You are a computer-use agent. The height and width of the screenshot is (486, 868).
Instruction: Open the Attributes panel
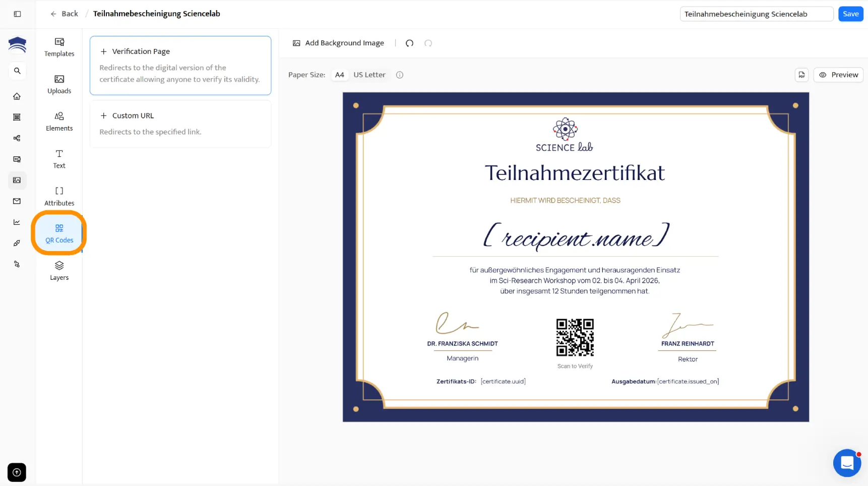(x=59, y=196)
